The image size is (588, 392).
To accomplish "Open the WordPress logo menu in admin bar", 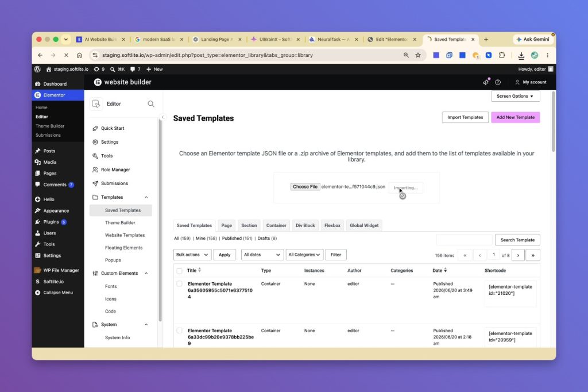I will point(37,69).
